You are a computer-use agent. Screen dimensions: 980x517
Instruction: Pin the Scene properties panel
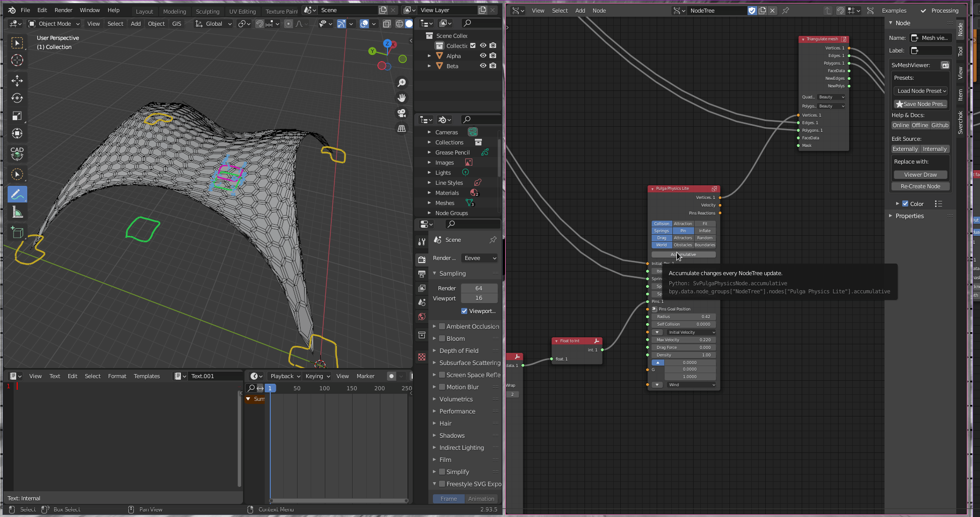(493, 240)
